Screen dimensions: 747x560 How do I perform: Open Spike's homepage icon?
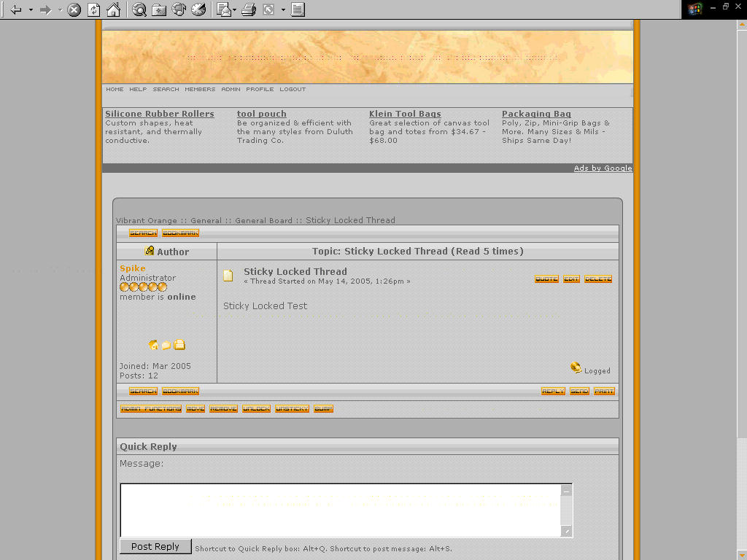(x=152, y=345)
